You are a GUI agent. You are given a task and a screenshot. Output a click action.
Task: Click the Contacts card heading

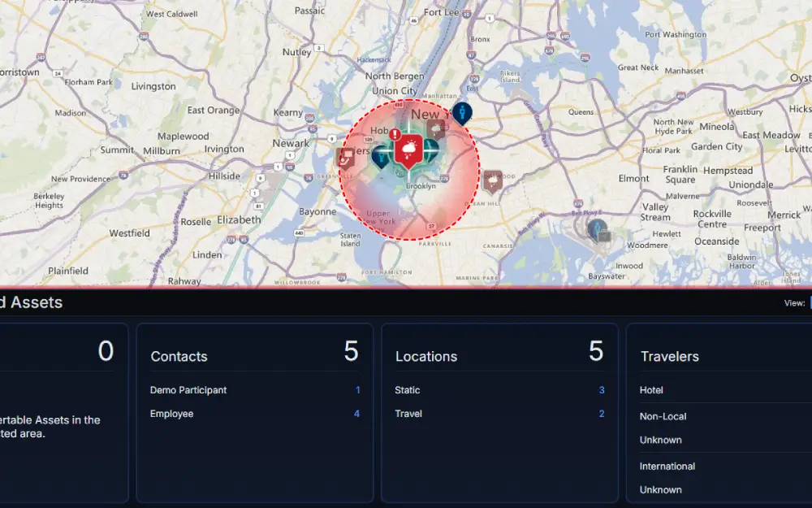point(179,356)
